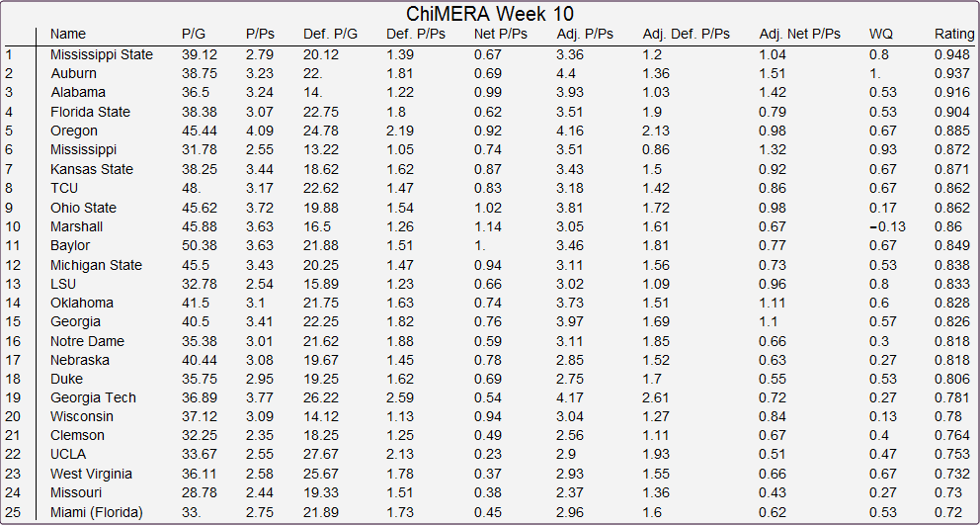Click the Notre Dame name cell

(88, 341)
